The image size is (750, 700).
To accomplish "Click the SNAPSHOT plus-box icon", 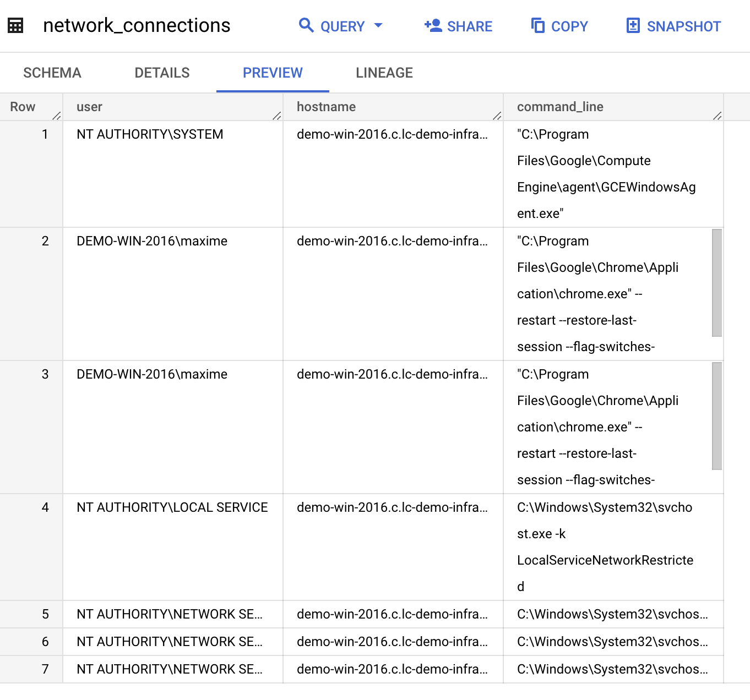I will tap(633, 25).
